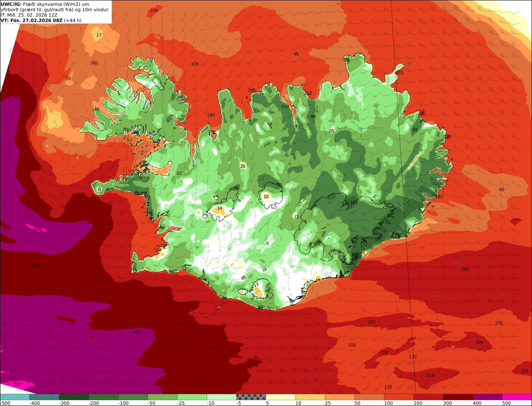Click the 101 flux value
Image resolution: width=532 pixels, height=406 pixels.
[x=94, y=63]
